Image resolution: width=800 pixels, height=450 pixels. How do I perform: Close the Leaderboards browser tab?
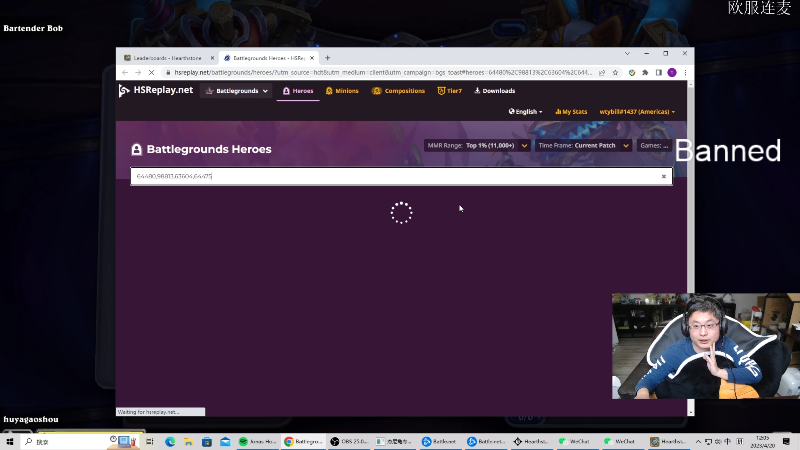coord(212,58)
